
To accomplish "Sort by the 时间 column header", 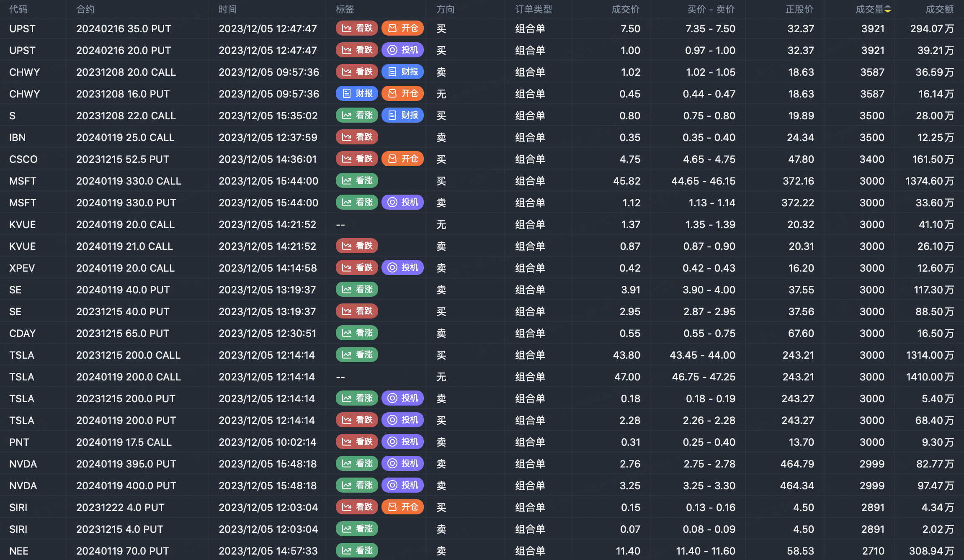I will pos(227,9).
